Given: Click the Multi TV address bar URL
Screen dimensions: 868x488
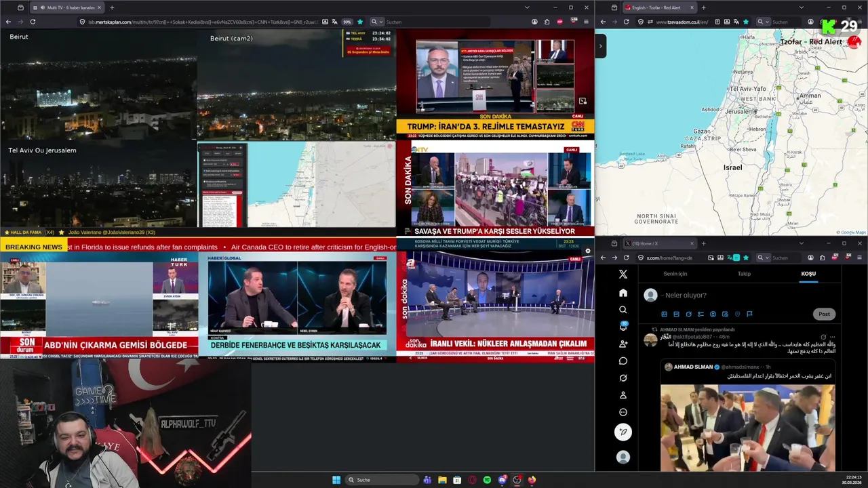Looking at the screenshot, I should [x=202, y=22].
